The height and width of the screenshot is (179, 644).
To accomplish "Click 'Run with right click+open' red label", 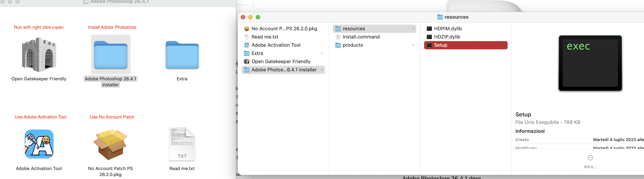I will tap(39, 27).
